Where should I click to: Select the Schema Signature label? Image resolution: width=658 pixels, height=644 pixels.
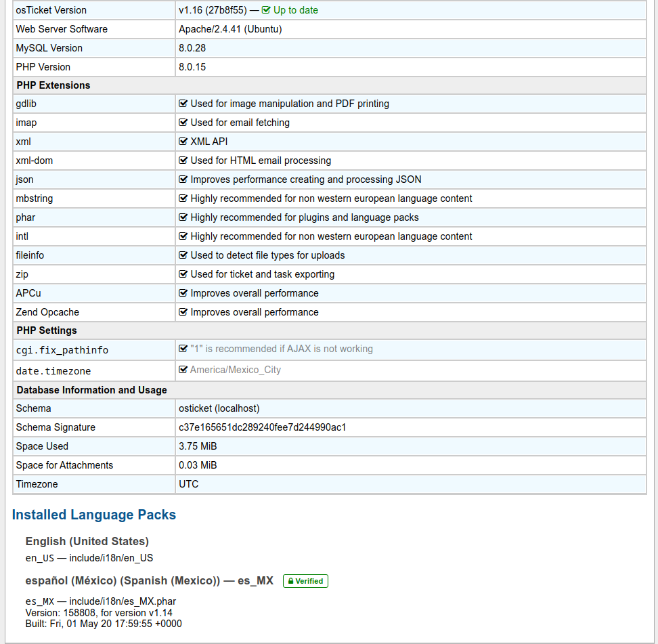[x=56, y=427]
